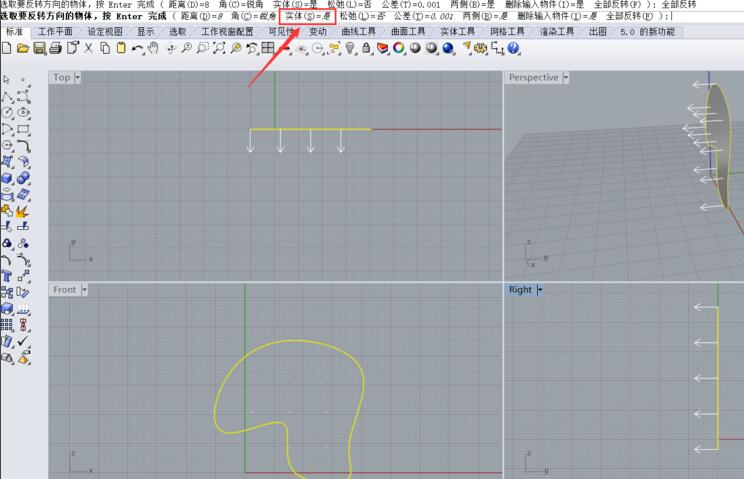Click the New file icon
The width and height of the screenshot is (744, 479).
[x=7, y=48]
